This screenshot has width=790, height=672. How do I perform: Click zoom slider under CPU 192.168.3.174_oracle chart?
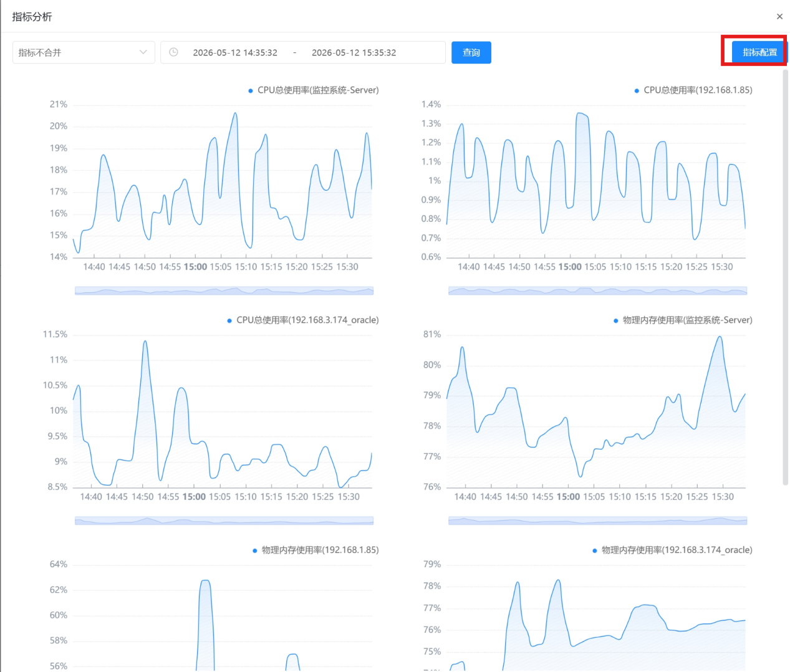224,521
